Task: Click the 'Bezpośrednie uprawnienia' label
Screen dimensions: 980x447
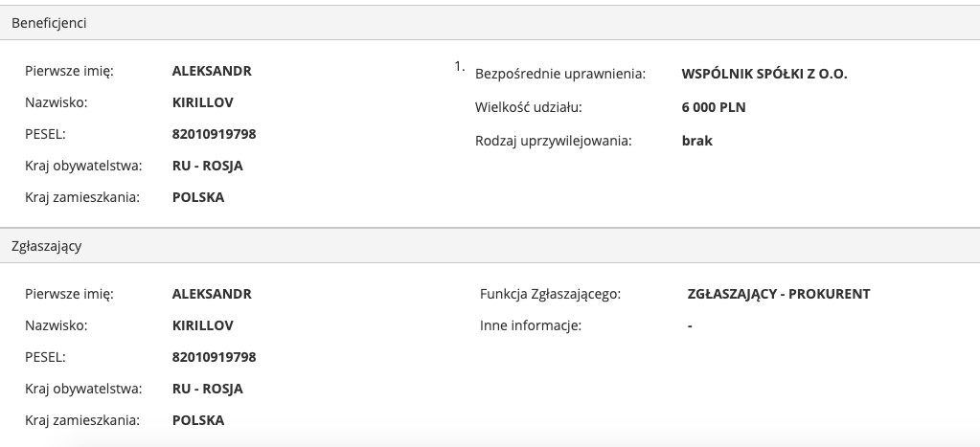Action: click(560, 75)
